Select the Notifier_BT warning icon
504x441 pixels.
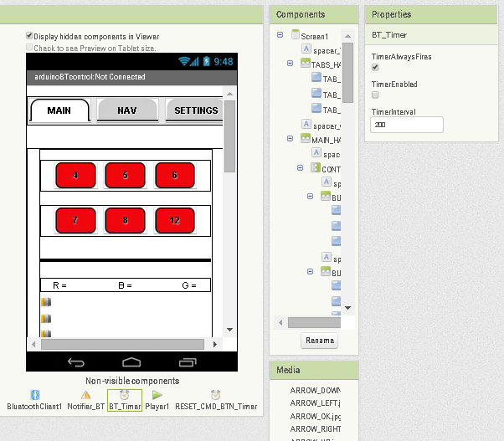85,395
